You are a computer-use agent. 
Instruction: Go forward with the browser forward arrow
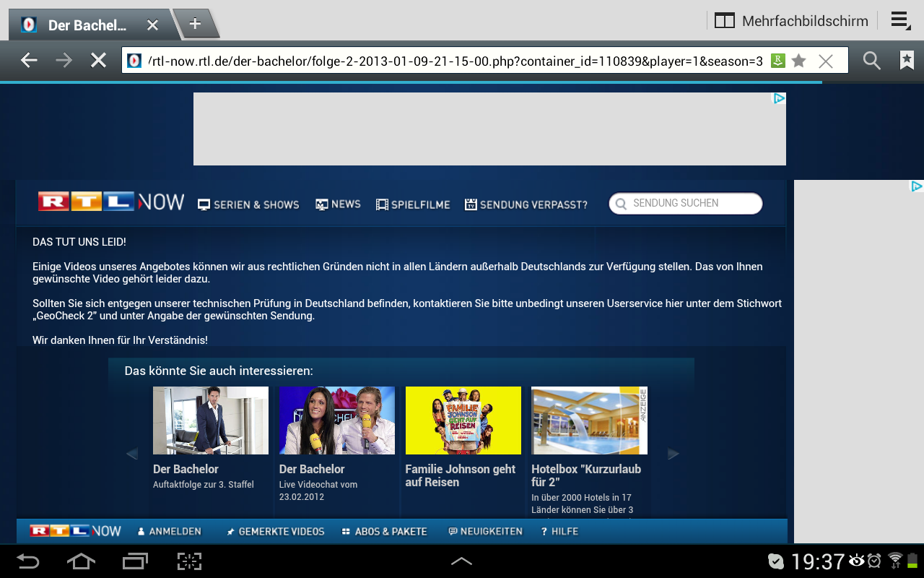point(64,61)
